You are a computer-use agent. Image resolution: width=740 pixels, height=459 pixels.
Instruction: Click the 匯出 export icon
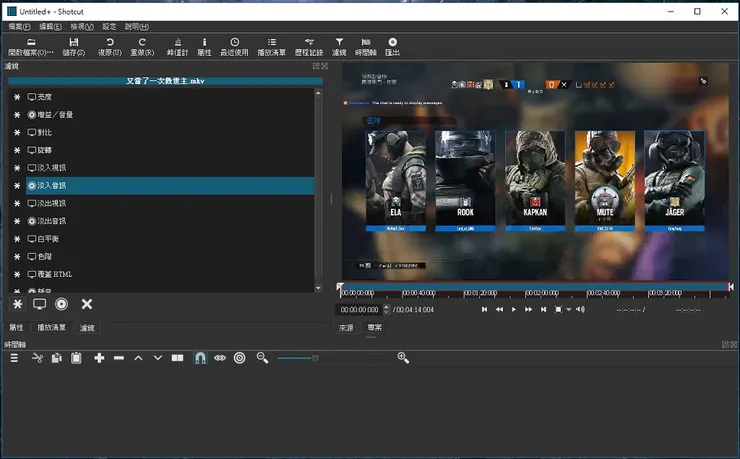[392, 46]
